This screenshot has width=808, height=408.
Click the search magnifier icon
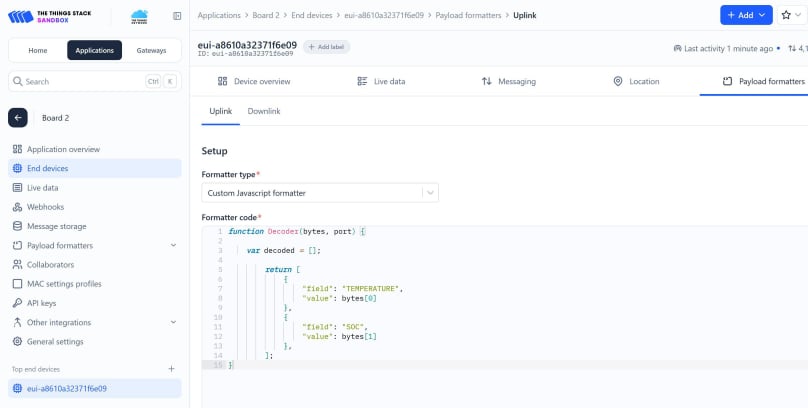[18, 81]
